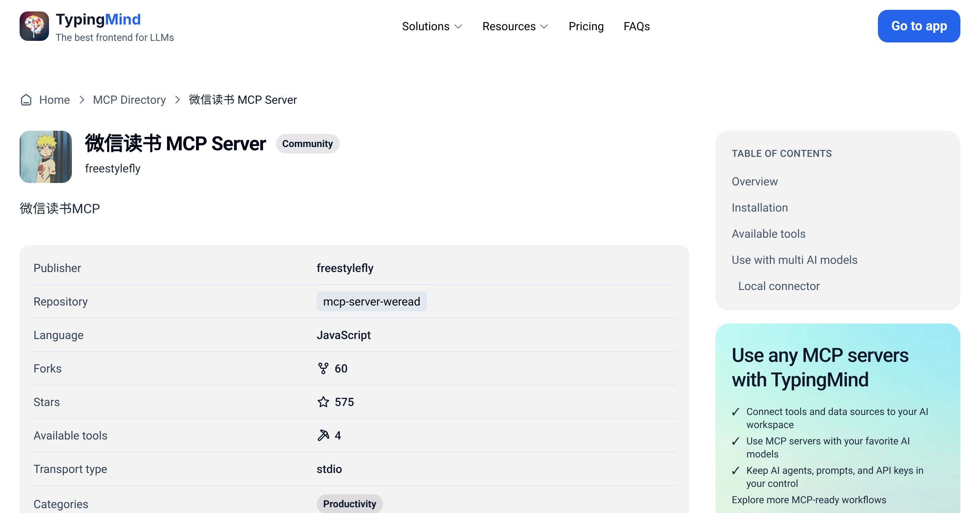Open the Pricing page
This screenshot has width=980, height=513.
tap(586, 26)
